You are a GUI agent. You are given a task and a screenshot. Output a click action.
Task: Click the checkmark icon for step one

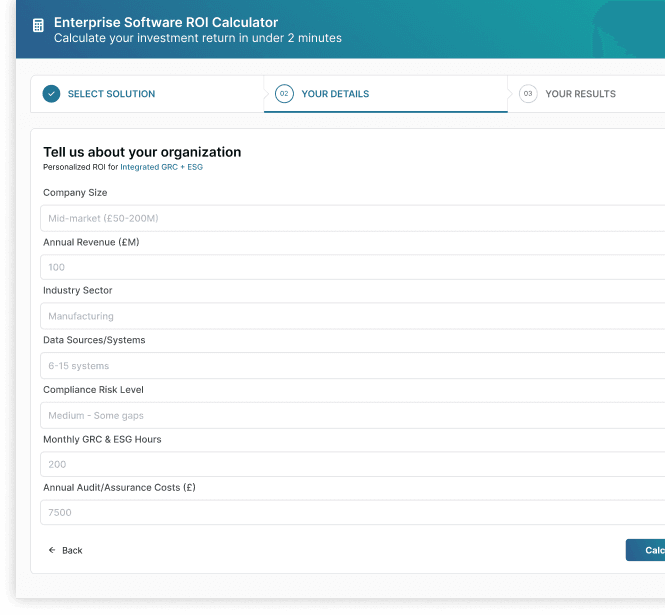[51, 94]
